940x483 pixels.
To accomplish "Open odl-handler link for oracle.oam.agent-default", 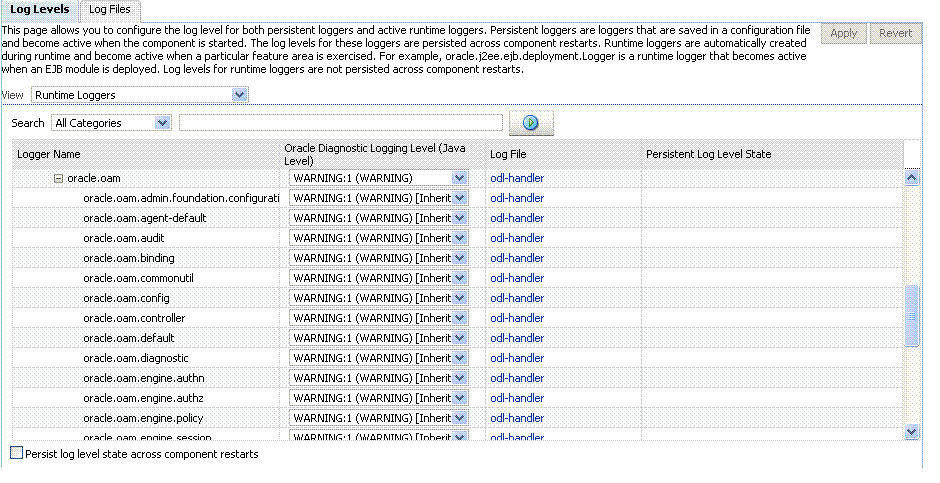I will 517,218.
